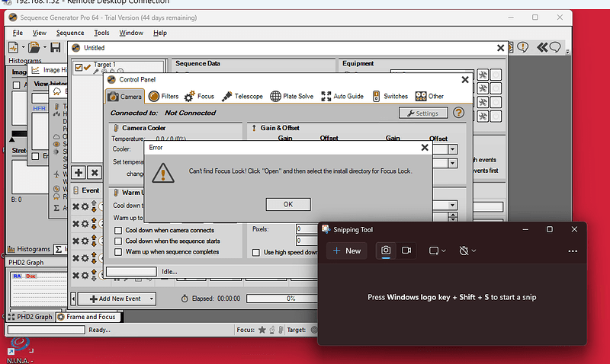Click the orange help question mark icon
Image resolution: width=610 pixels, height=364 pixels.
click(x=459, y=113)
